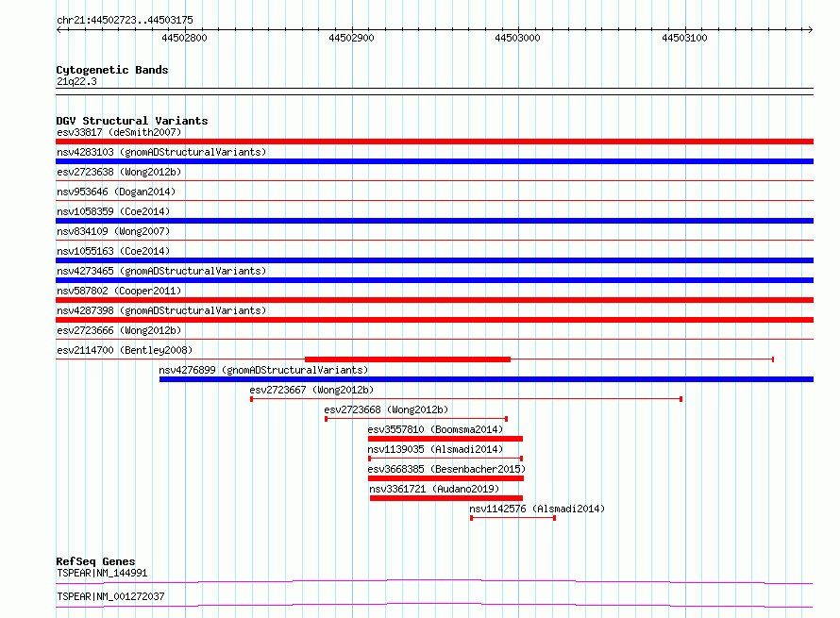This screenshot has width=840, height=618.
Task: Open nsv1139035 (Alsmadi2014) variant
Action: [x=435, y=449]
